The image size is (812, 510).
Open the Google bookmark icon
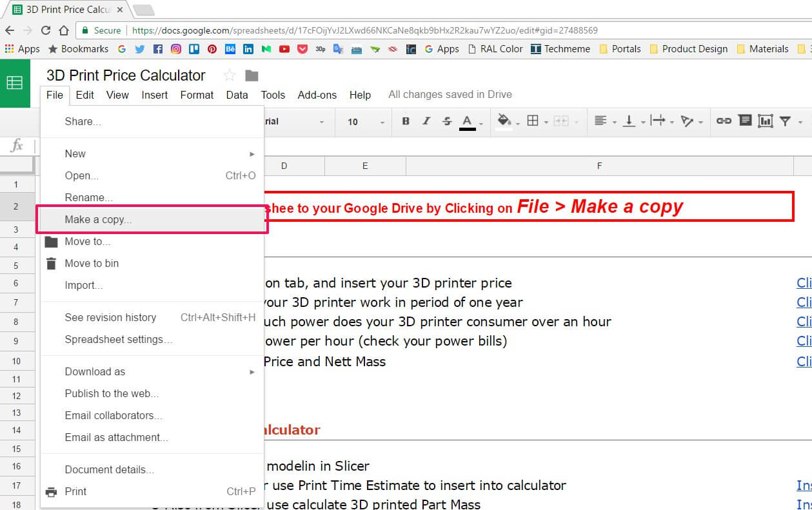coord(122,49)
